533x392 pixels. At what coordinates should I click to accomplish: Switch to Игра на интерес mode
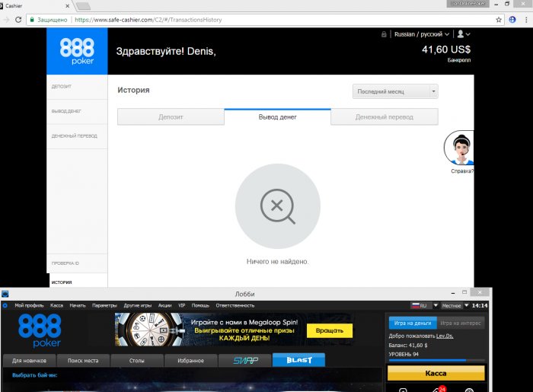point(461,323)
